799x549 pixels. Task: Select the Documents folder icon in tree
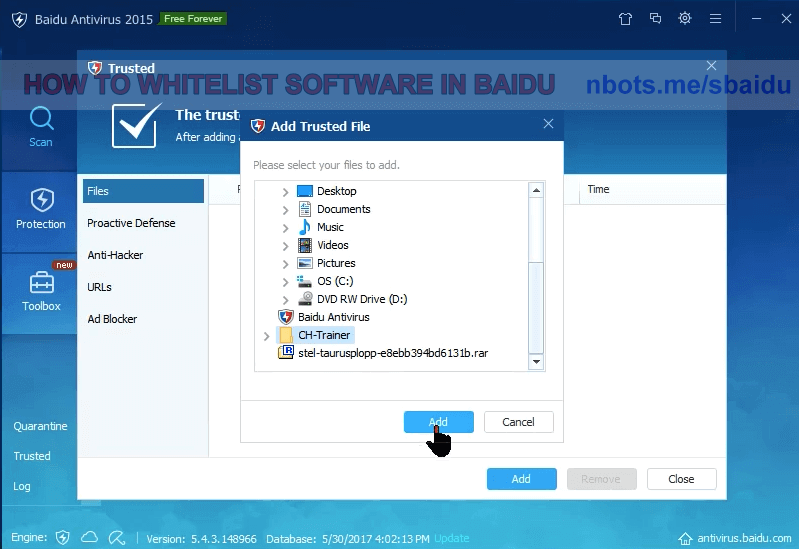point(304,209)
